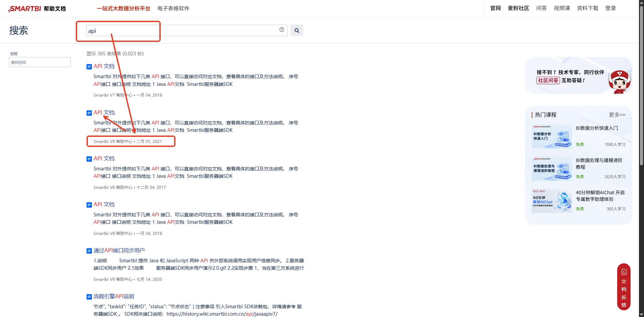Open 流程引擎API说明 result
644x317 pixels.
tap(114, 297)
